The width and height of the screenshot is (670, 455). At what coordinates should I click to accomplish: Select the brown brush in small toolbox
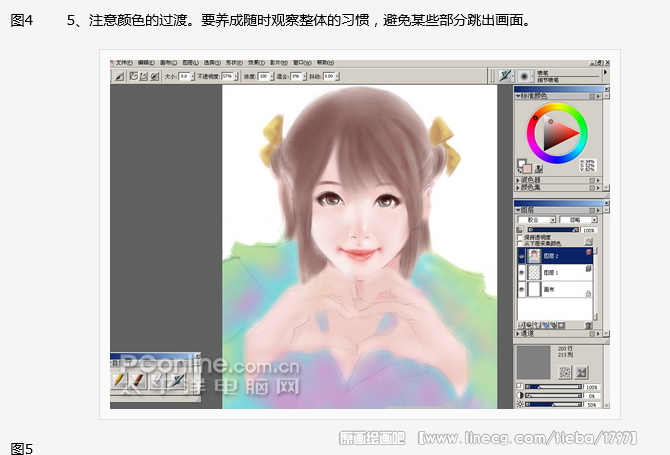[x=137, y=380]
